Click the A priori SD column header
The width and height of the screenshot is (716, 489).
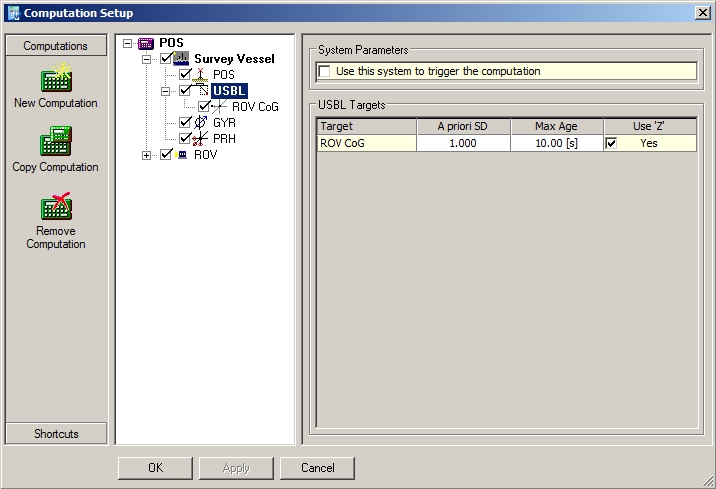tap(463, 126)
